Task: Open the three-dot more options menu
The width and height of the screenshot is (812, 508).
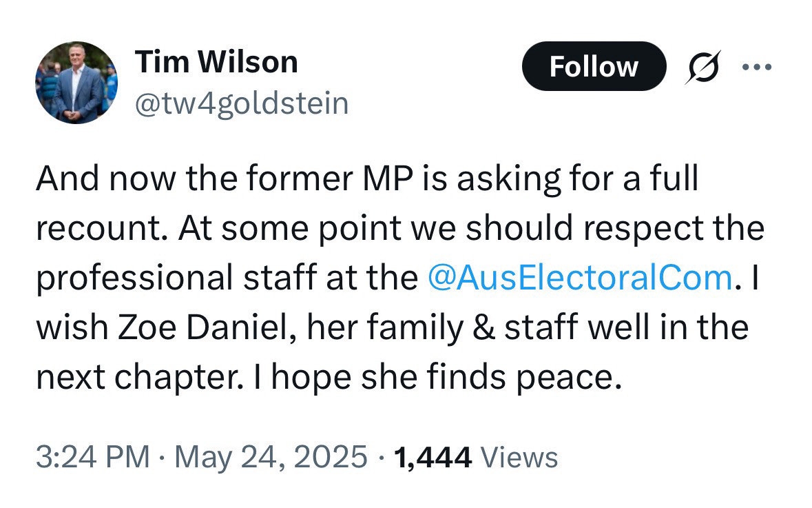Action: pyautogui.click(x=757, y=67)
